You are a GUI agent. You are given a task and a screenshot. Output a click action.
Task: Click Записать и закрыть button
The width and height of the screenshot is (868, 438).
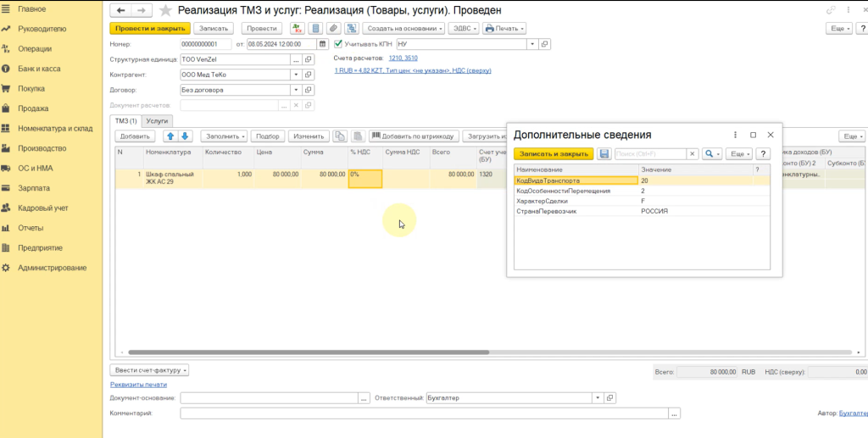pos(553,154)
